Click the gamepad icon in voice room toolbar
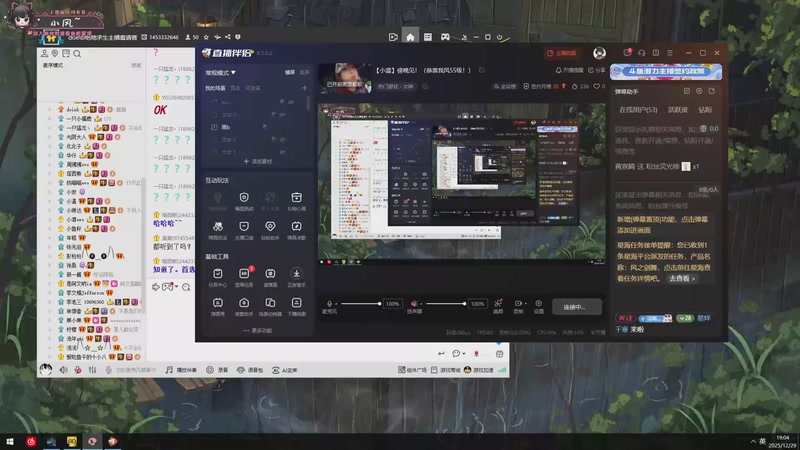The height and width of the screenshot is (450, 800). coord(445,37)
